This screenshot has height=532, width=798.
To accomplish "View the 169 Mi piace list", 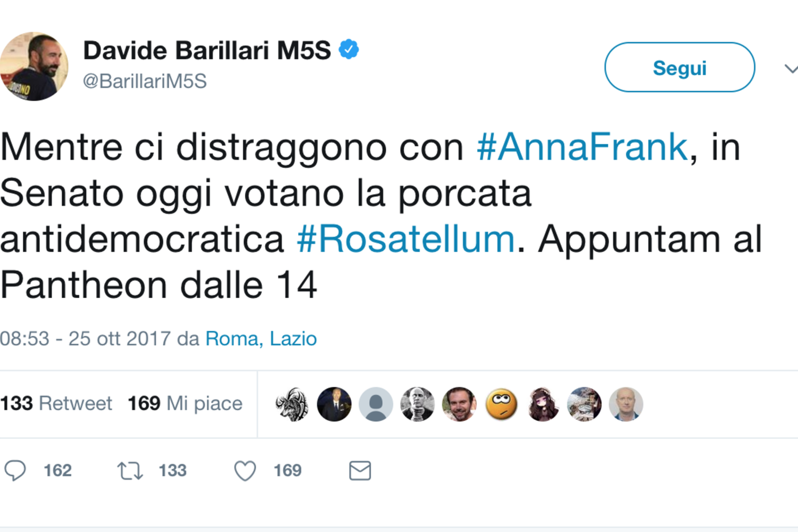I will point(185,404).
